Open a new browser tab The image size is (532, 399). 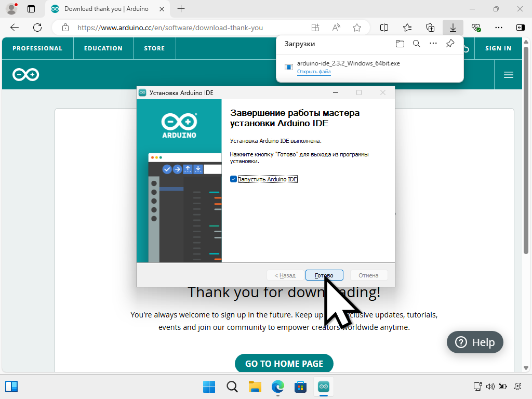click(x=181, y=9)
